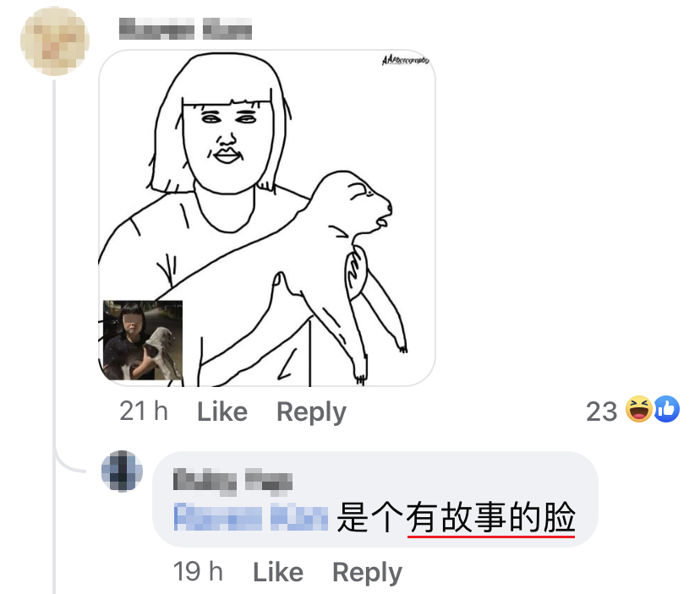The height and width of the screenshot is (594, 700).
Task: Click the laughing emoji reaction icon
Action: click(x=638, y=409)
